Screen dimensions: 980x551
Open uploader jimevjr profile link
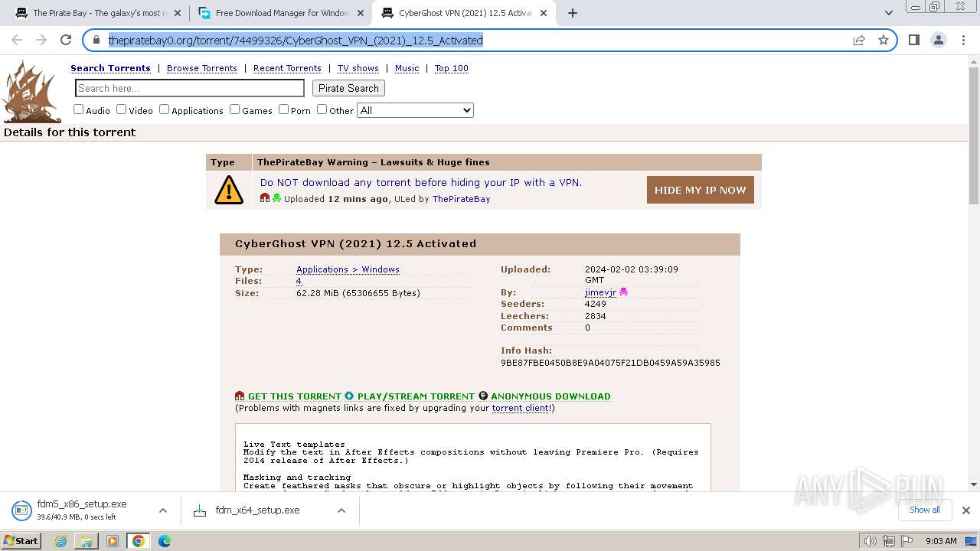[600, 292]
